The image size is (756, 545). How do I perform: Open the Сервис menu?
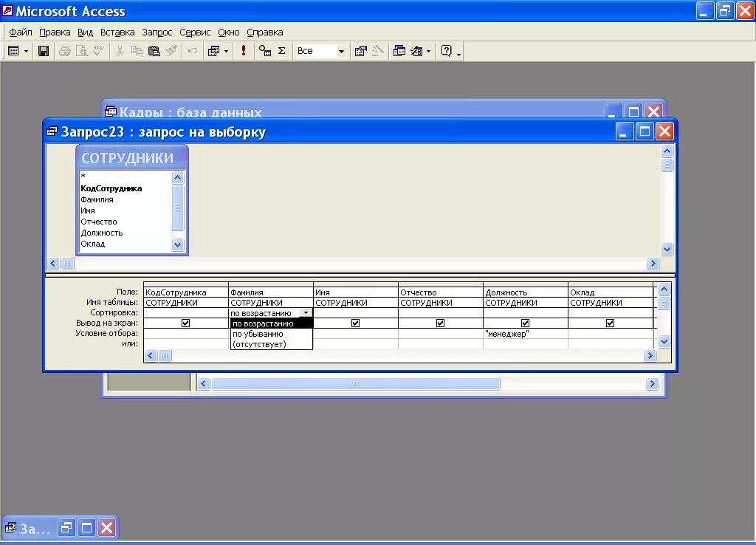pyautogui.click(x=195, y=32)
